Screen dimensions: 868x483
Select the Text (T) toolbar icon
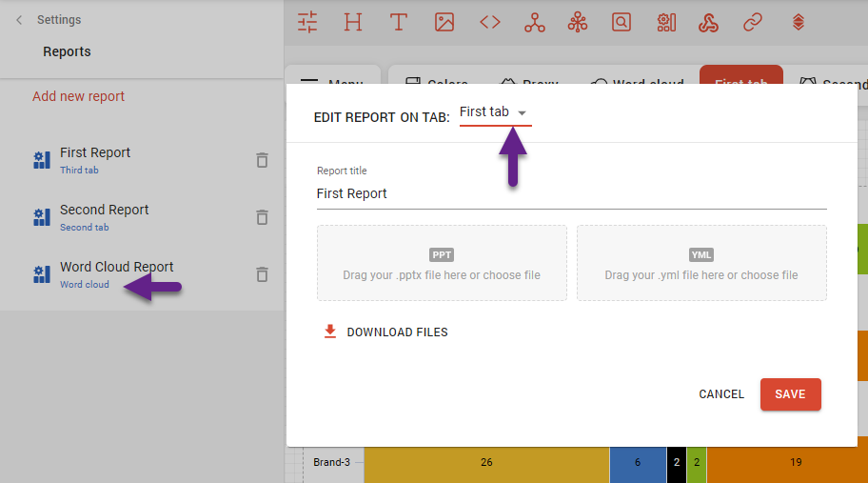399,22
